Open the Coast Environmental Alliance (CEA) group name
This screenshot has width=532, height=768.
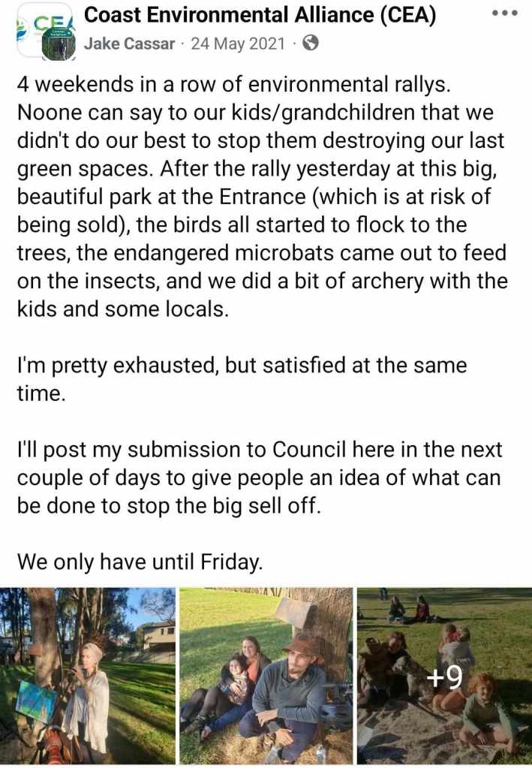260,15
